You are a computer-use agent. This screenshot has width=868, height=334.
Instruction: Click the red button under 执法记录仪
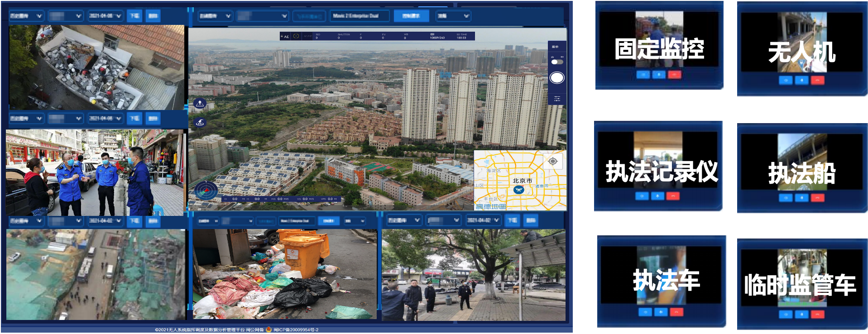tap(673, 196)
